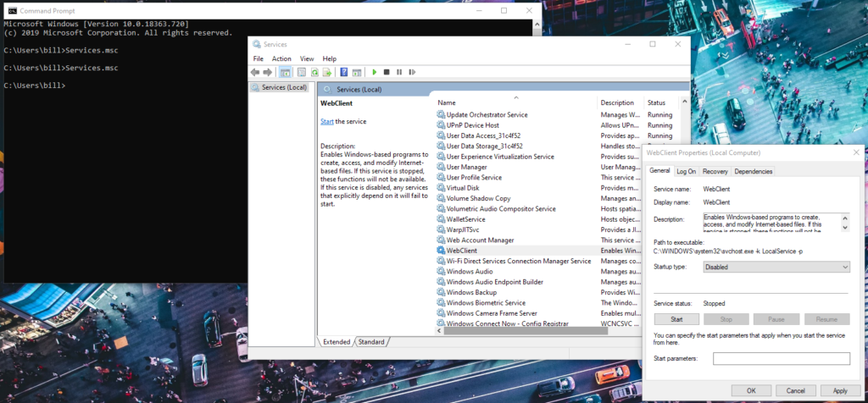Toggle Show/Hide Console Tree toolbar icon
868x403 pixels.
(x=285, y=73)
